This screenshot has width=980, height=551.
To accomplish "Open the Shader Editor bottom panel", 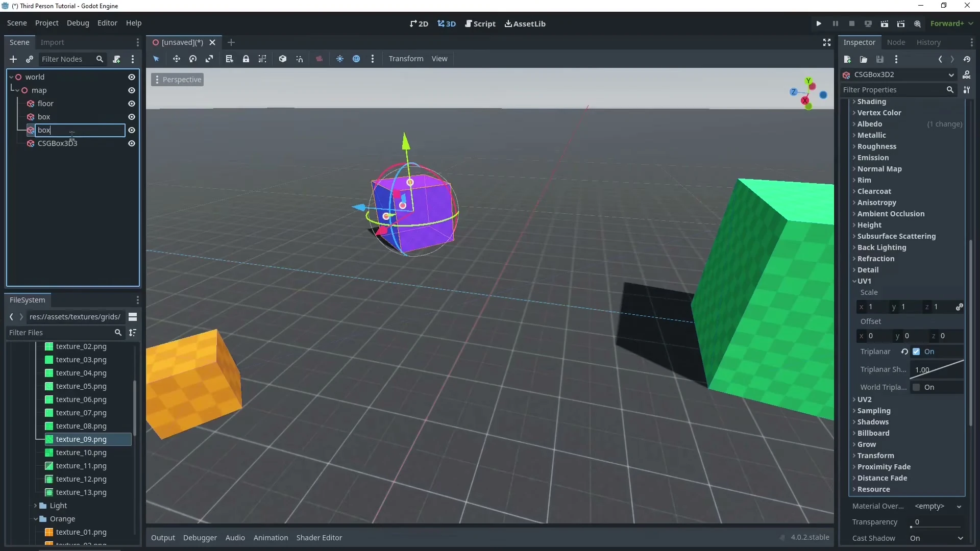I will coord(319,538).
